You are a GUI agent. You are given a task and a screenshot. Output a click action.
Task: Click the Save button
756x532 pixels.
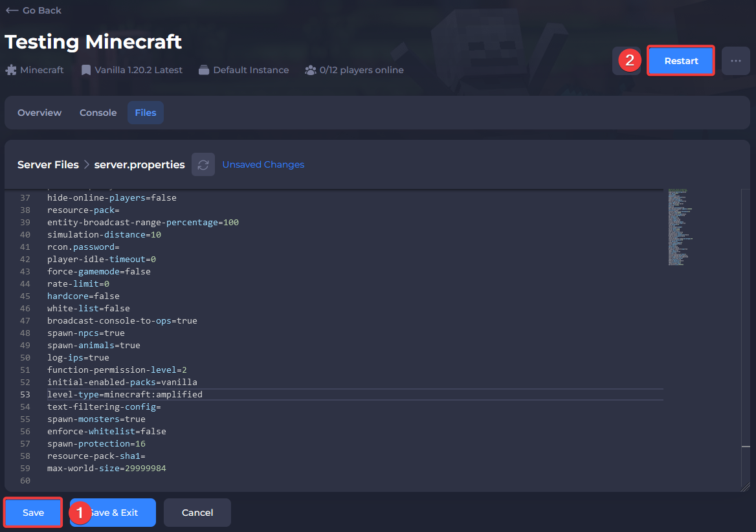tap(34, 513)
